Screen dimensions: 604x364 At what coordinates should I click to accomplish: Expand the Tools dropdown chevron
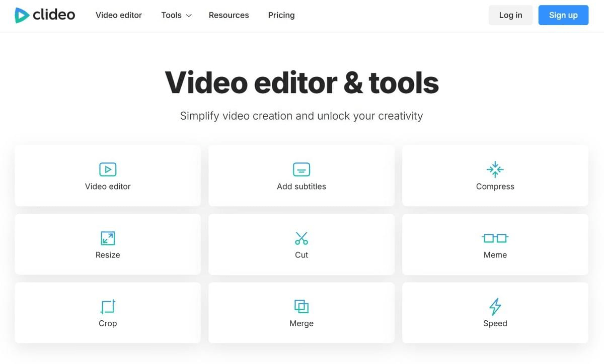click(x=189, y=16)
